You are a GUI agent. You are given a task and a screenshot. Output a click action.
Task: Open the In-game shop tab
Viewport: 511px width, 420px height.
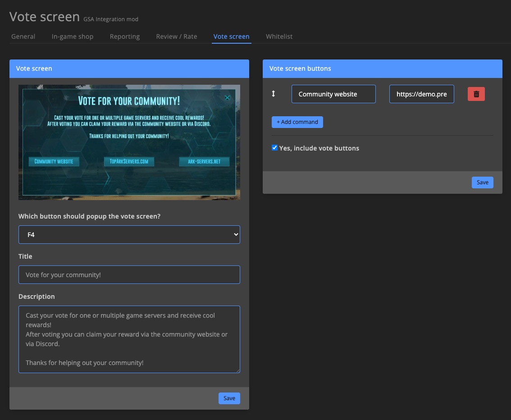point(72,37)
